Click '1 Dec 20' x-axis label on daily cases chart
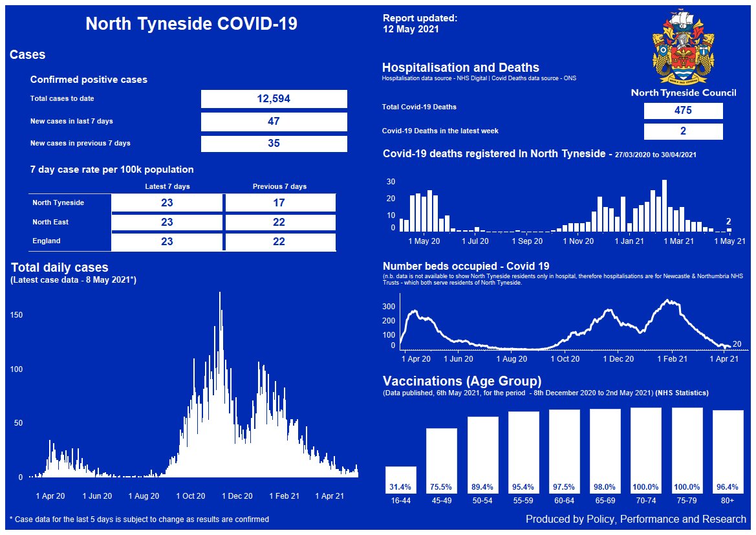The width and height of the screenshot is (756, 535). point(237,496)
